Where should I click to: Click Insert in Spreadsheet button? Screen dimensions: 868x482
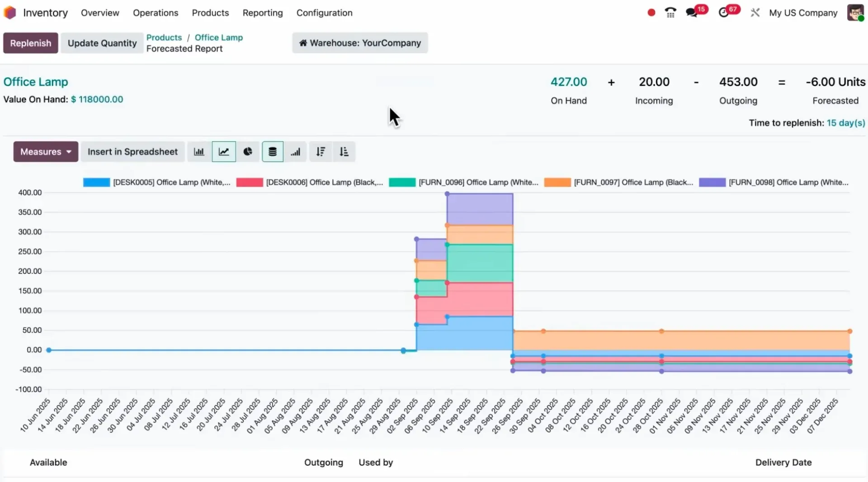[132, 152]
